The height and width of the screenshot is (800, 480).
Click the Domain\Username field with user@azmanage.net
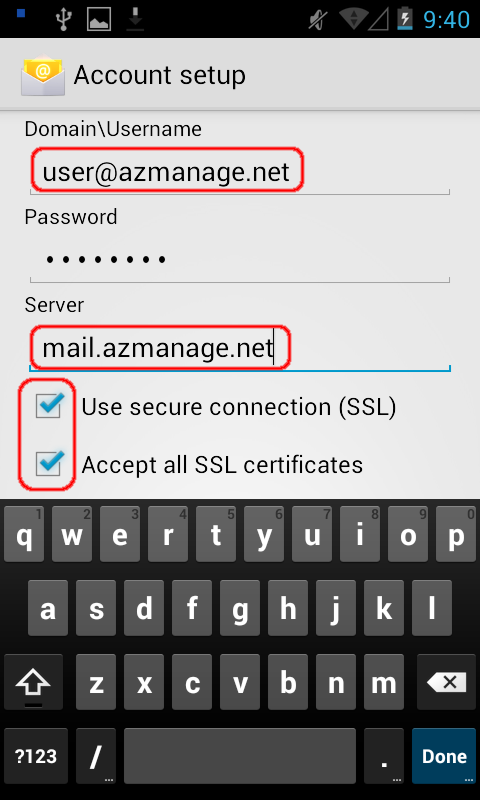[x=240, y=172]
